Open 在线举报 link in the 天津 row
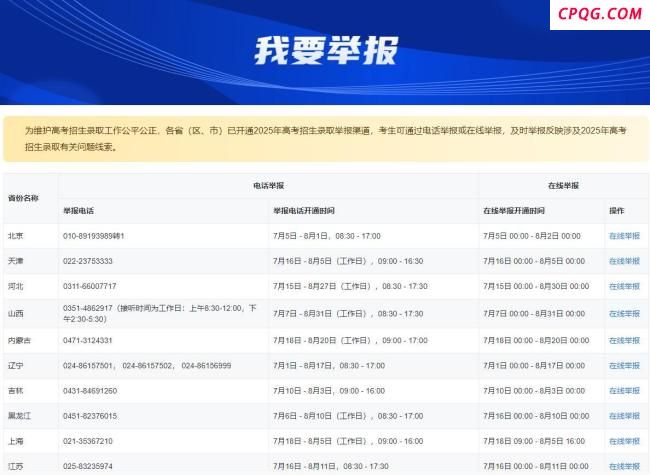Image resolution: width=650 pixels, height=475 pixels. [x=624, y=261]
